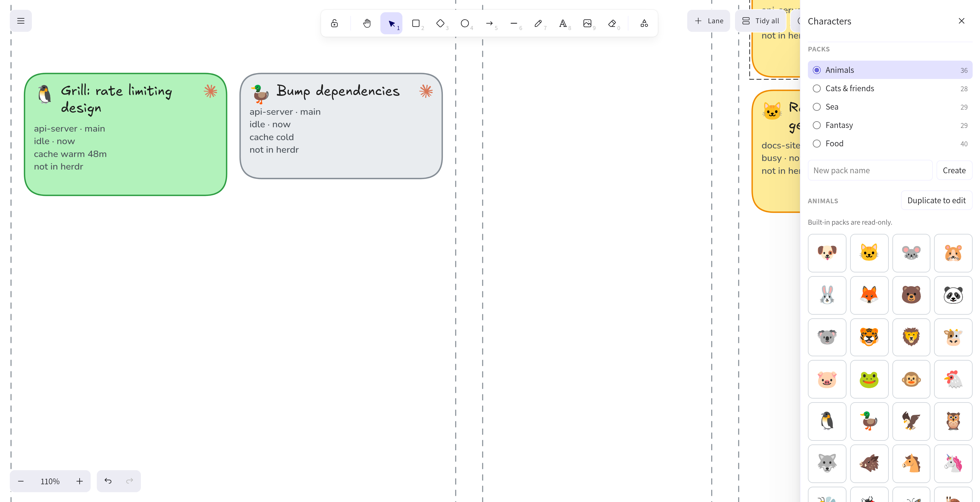The width and height of the screenshot is (980, 502).
Task: Select the Hand pan tool
Action: pos(367,24)
